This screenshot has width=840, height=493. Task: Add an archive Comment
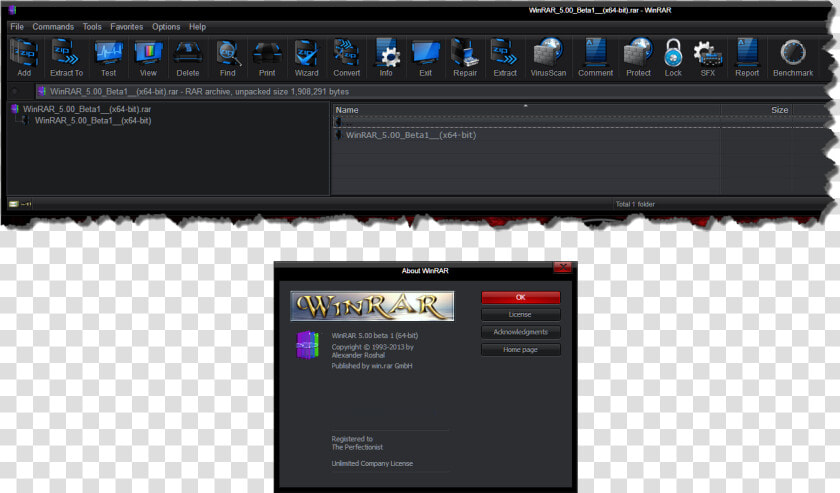click(x=595, y=58)
